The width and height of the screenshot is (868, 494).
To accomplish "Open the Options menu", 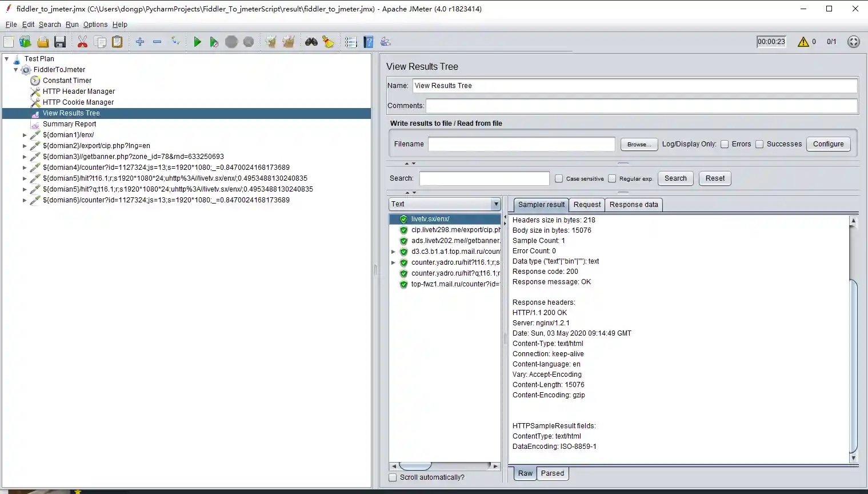I will [x=95, y=25].
